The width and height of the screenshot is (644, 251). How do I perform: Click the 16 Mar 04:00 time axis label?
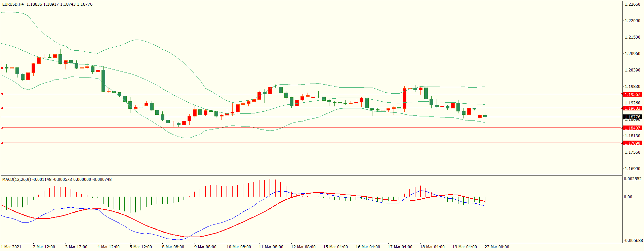(367, 247)
